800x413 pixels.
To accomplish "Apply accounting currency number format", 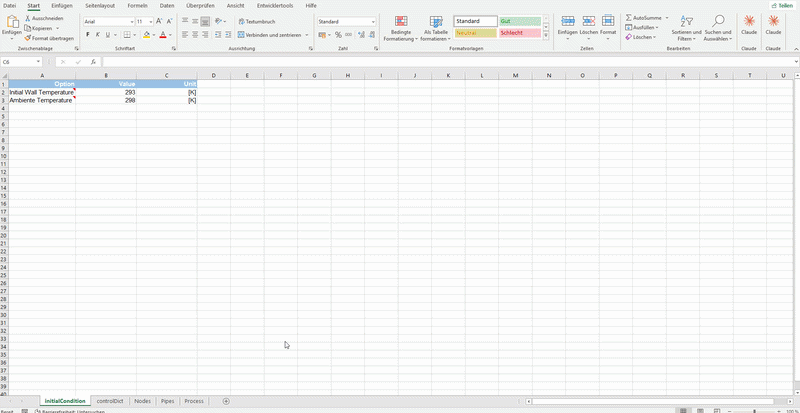I will click(x=322, y=35).
